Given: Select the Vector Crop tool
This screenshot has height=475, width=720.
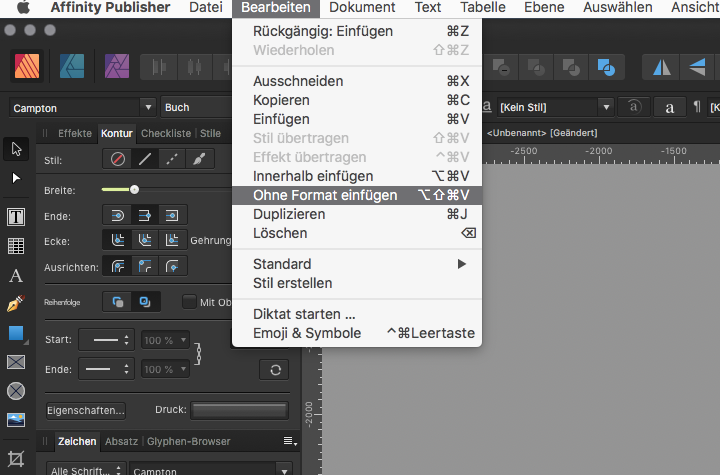Looking at the screenshot, I should pos(16,459).
